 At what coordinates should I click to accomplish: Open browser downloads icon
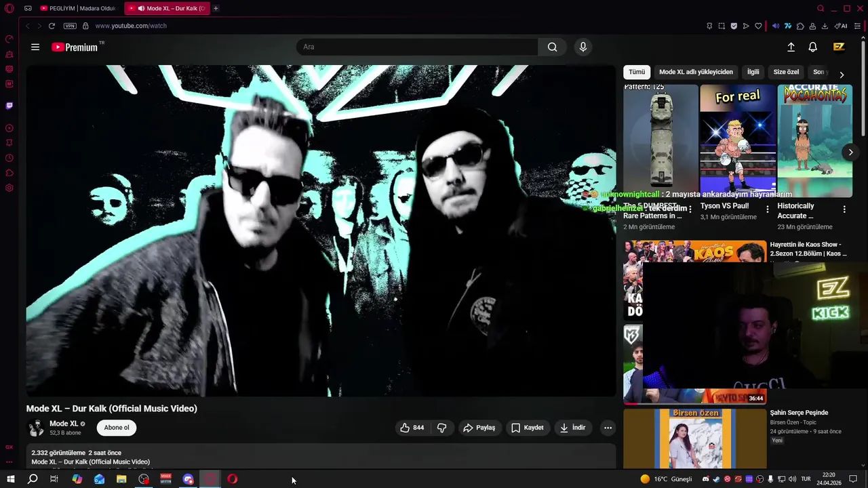(825, 26)
